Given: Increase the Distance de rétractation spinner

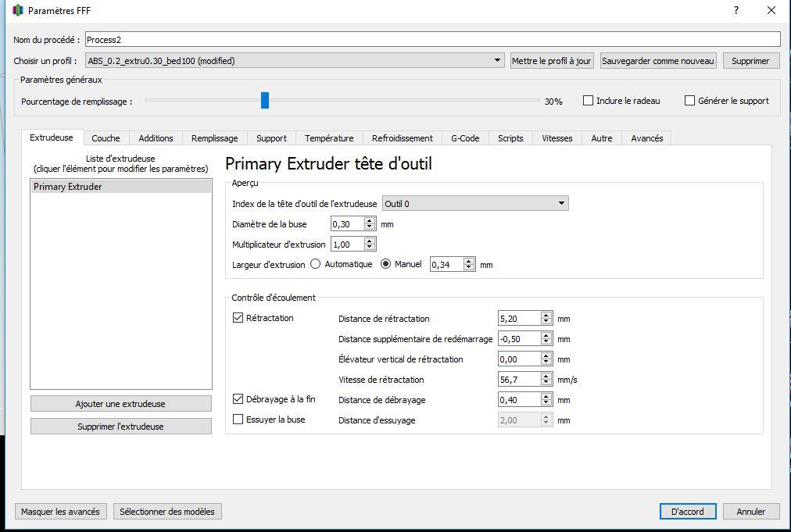Looking at the screenshot, I should coord(546,315).
